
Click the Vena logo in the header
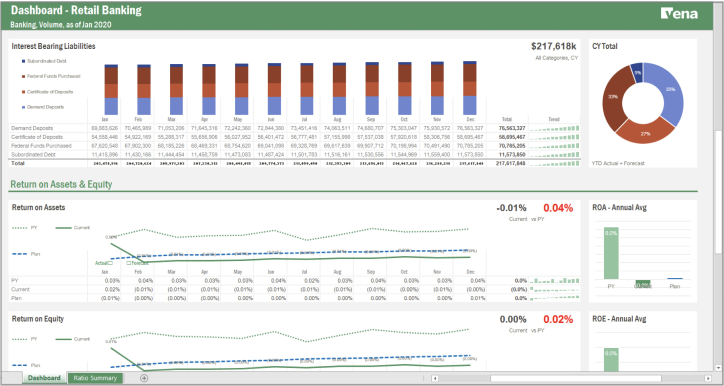(x=679, y=13)
